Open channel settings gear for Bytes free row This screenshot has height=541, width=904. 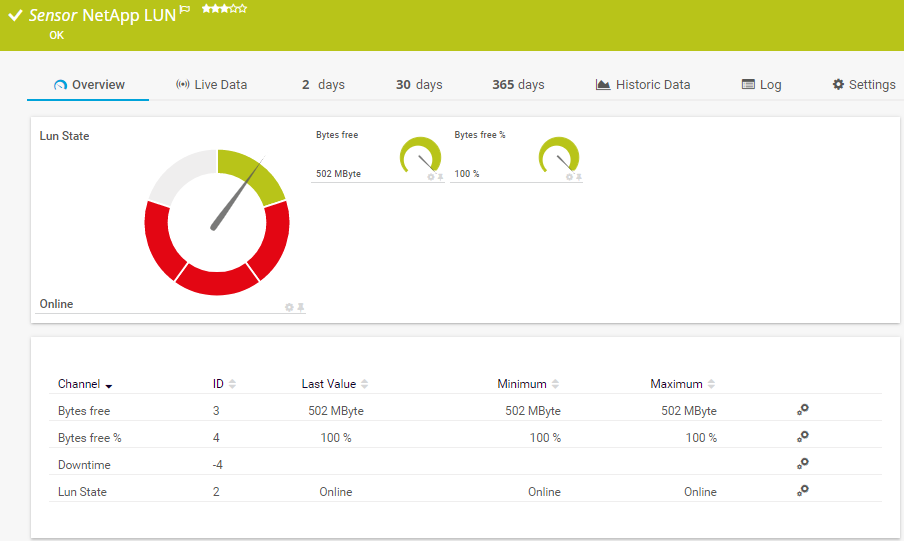[x=802, y=410]
